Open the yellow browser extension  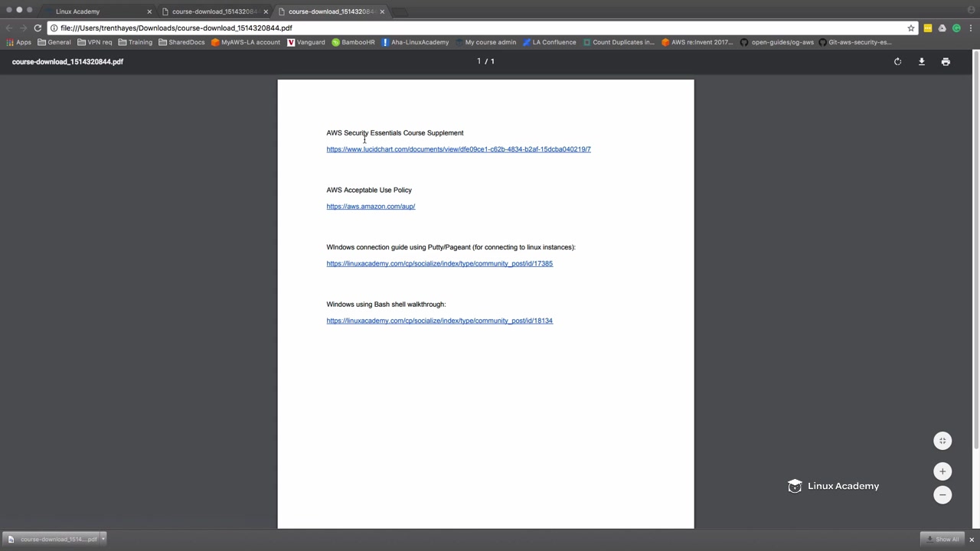(x=928, y=28)
